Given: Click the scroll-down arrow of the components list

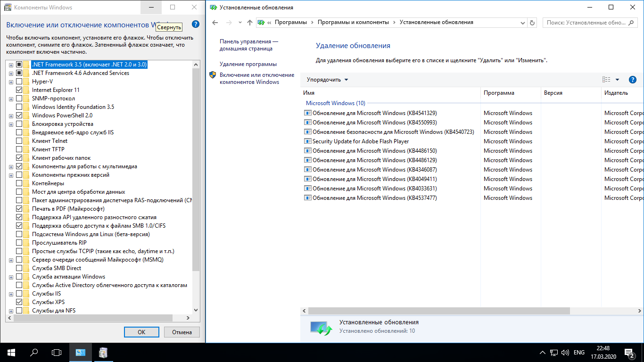Looking at the screenshot, I should click(x=196, y=310).
